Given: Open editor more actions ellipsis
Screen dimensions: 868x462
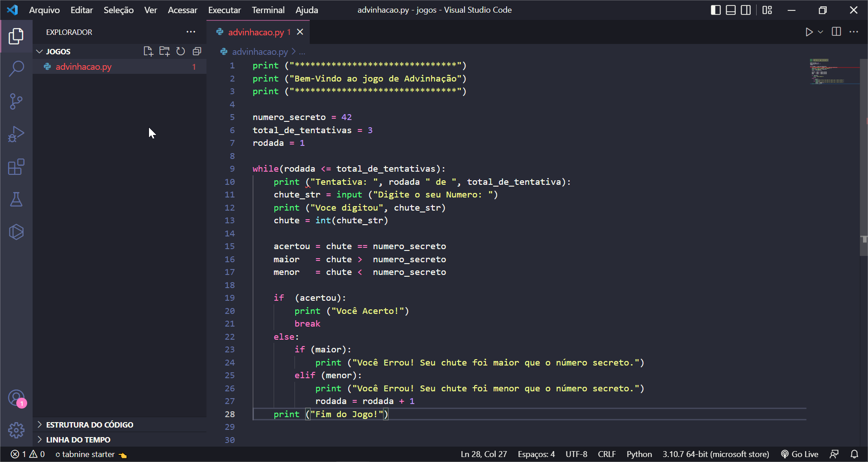Looking at the screenshot, I should point(854,32).
